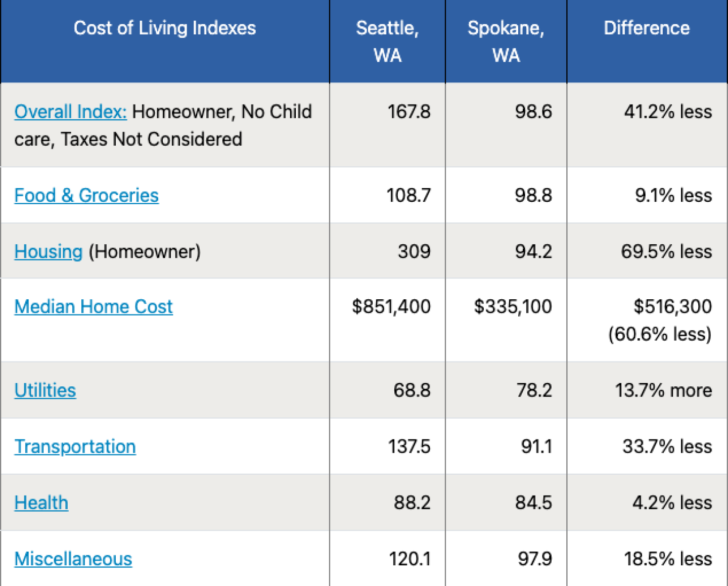Click Seattle's housing index value 309
The image size is (728, 586).
point(414,252)
